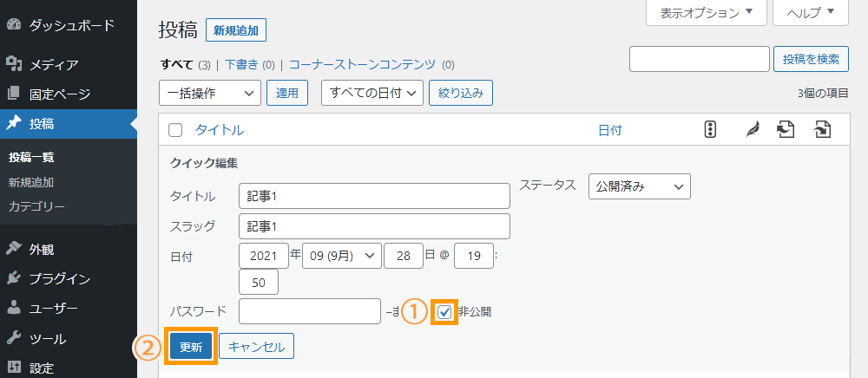This screenshot has height=378, width=868.
Task: Select カテゴリー submenu item
Action: click(x=36, y=207)
